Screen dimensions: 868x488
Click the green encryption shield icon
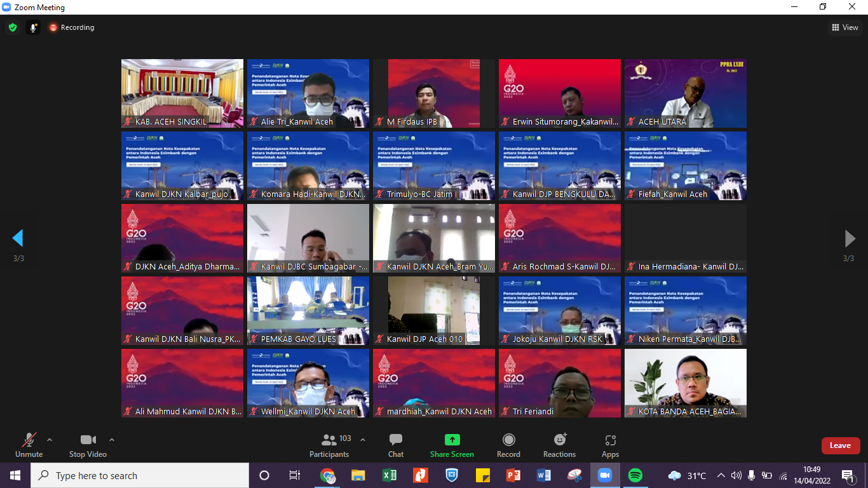coord(13,27)
